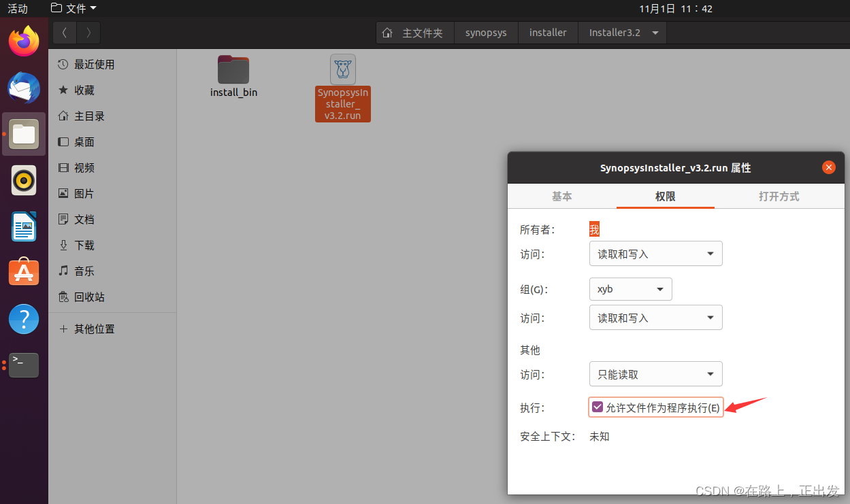
Task: Open Videos (视频) in the sidebar
Action: [x=112, y=168]
